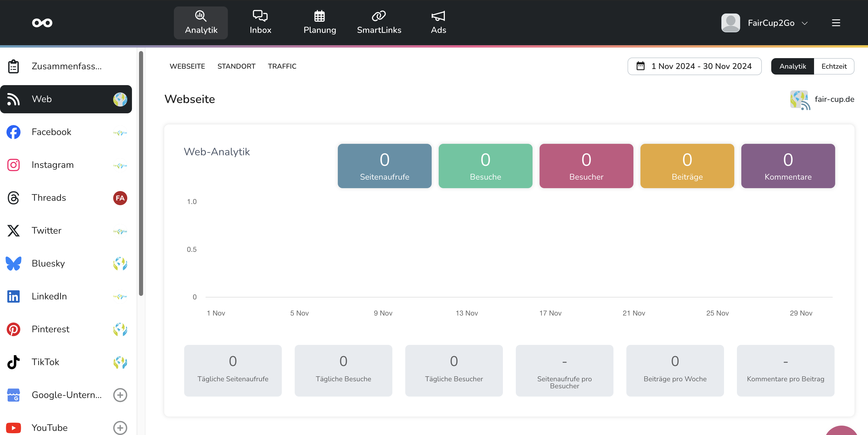
Task: Click the fair-cup.de site logo
Action: (x=800, y=100)
